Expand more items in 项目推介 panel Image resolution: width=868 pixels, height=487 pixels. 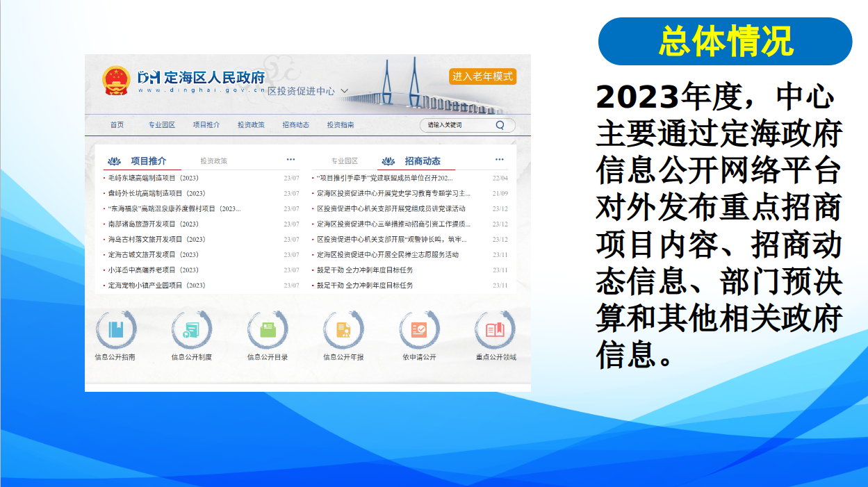(x=290, y=160)
